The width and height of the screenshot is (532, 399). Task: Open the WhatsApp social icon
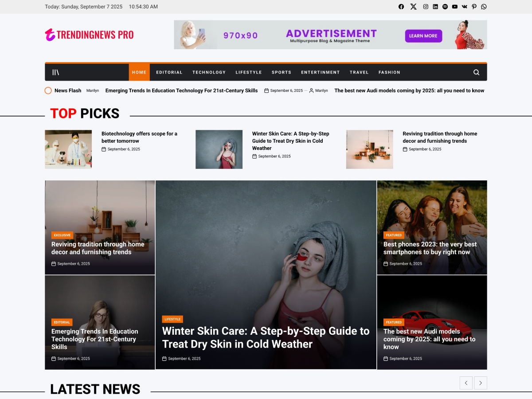[x=484, y=7]
